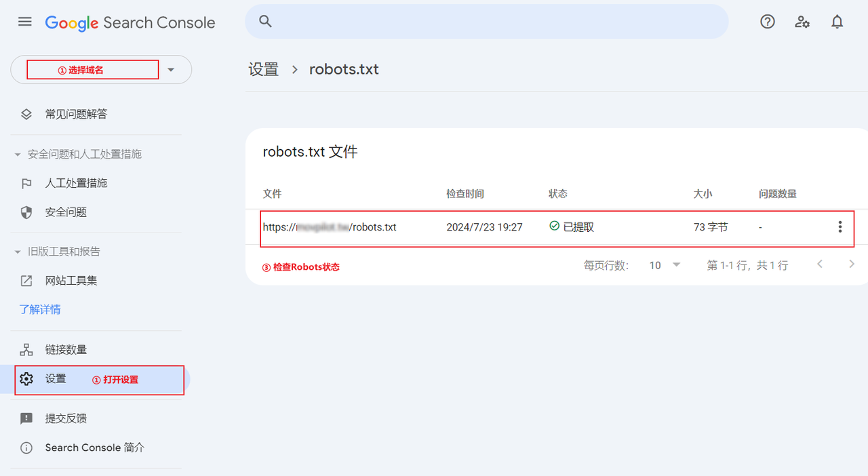Click the 状态 column header
Viewport: 868px width, 476px height.
558,194
